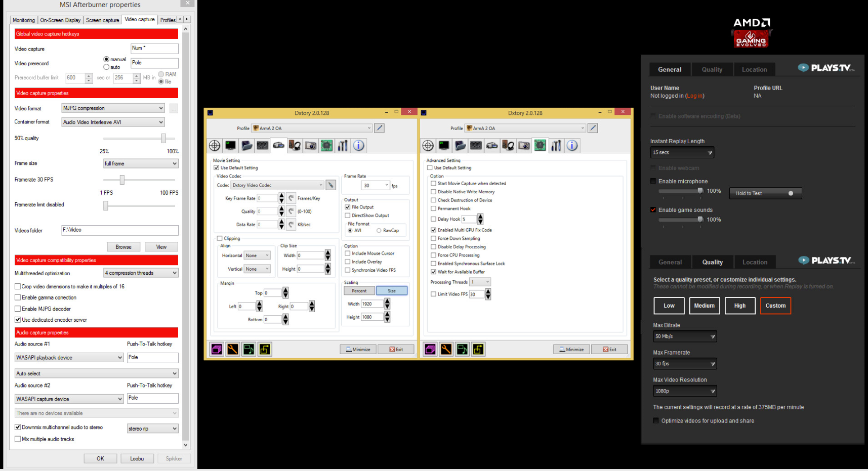Select the High quality preset button

coord(739,306)
